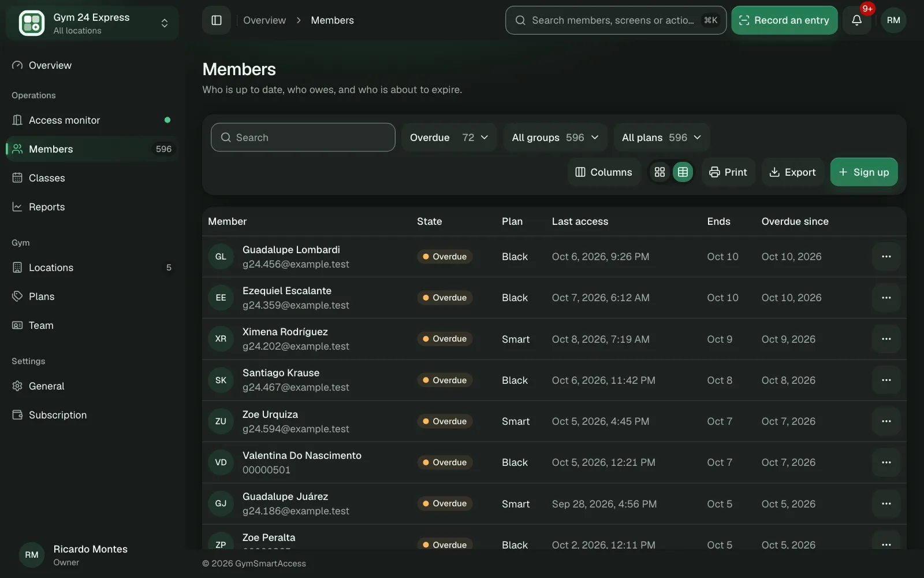The height and width of the screenshot is (578, 924).
Task: Sort by the Overdue since column header
Action: point(795,221)
